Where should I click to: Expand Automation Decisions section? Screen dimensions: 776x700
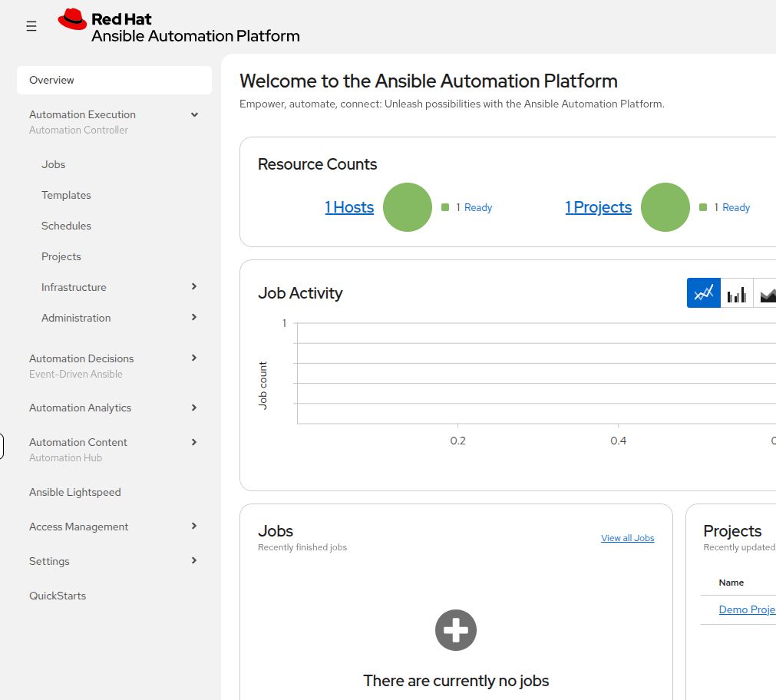tap(194, 358)
